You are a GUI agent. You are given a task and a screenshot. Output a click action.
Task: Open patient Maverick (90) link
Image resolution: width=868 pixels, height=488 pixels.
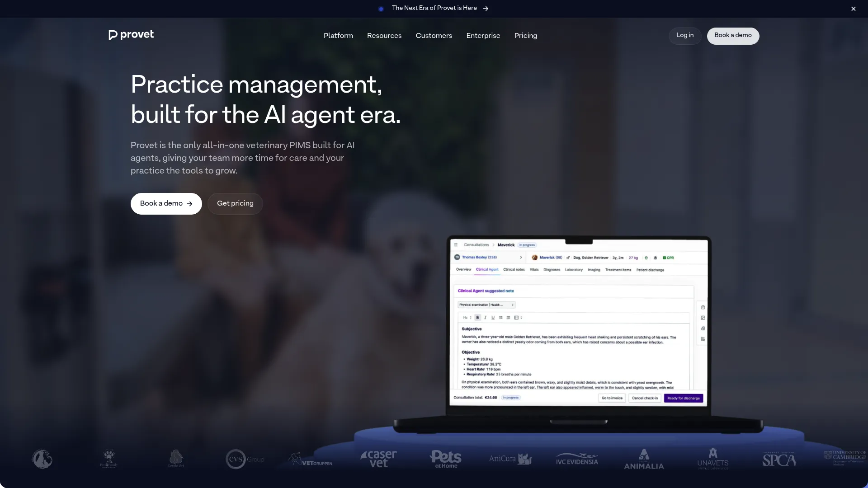pyautogui.click(x=551, y=258)
